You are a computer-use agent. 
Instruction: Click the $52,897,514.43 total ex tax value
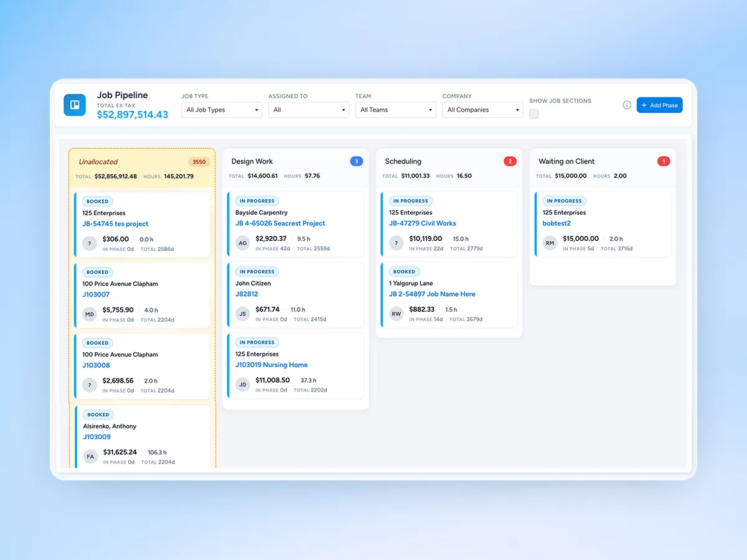(133, 115)
